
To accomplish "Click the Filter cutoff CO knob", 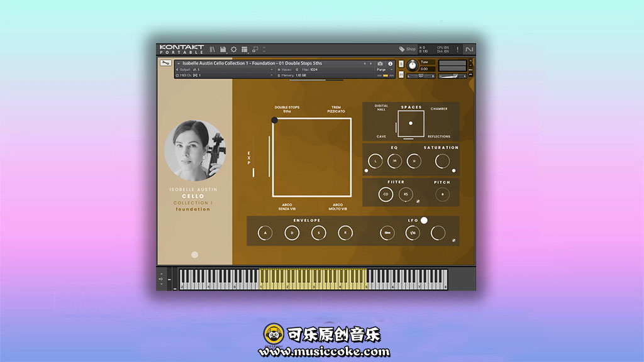I will [386, 195].
